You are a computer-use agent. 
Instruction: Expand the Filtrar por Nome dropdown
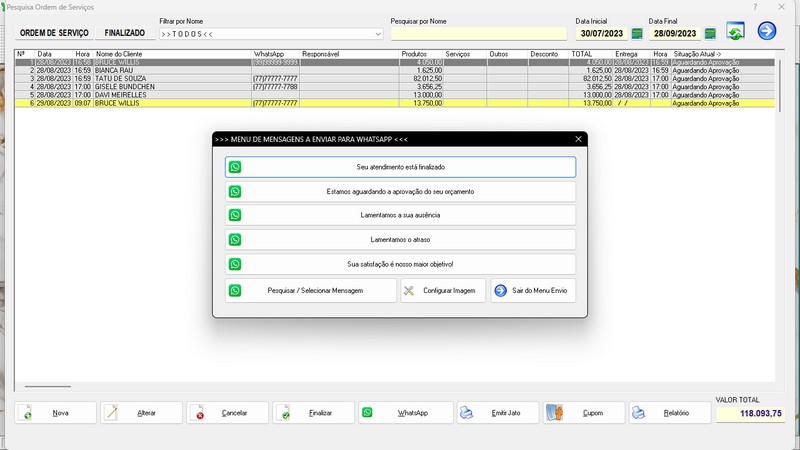pos(378,34)
